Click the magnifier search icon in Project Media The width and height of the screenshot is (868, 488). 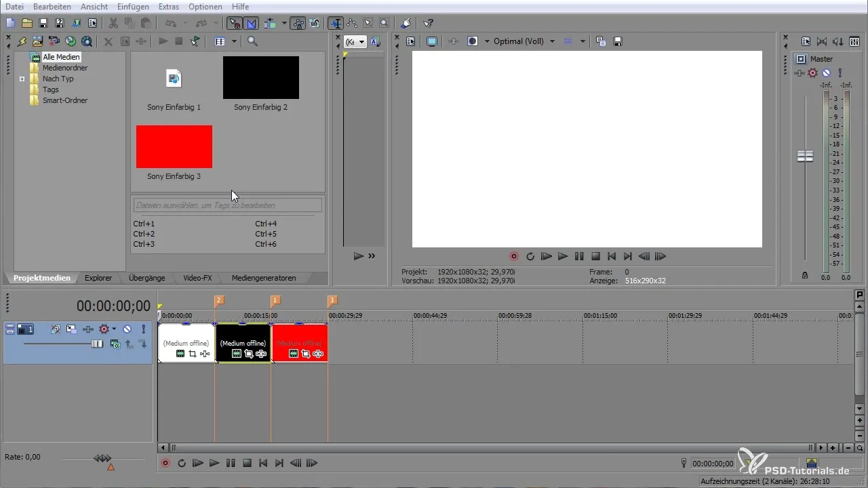[x=252, y=41]
